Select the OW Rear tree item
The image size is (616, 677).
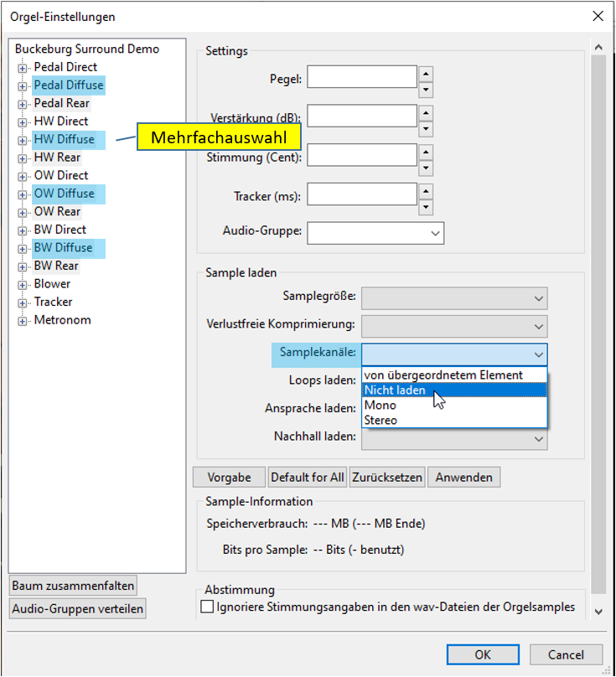[57, 212]
